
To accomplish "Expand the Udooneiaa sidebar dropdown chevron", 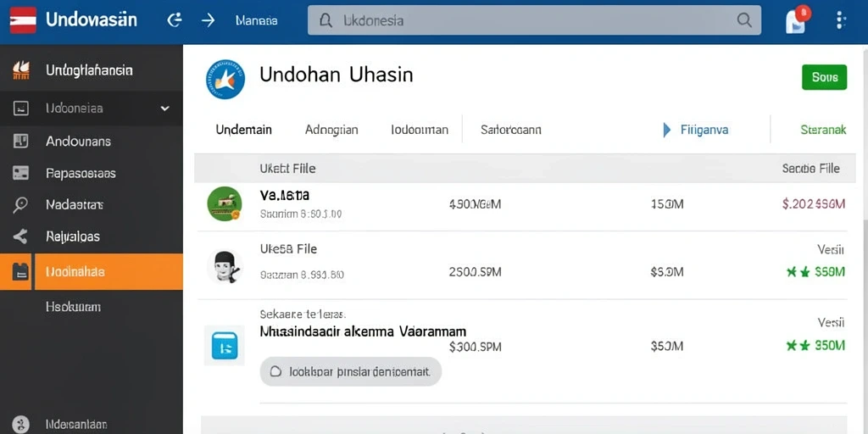I will [165, 108].
